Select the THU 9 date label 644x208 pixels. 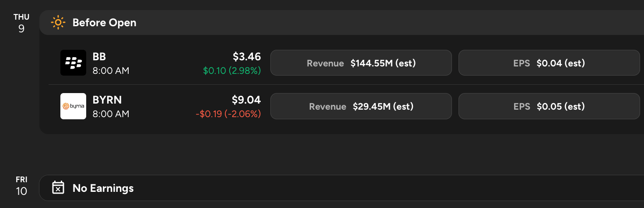pos(21,24)
